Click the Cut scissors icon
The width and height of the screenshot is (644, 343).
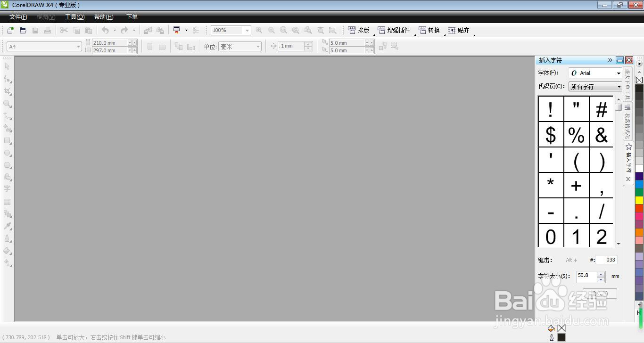(64, 30)
